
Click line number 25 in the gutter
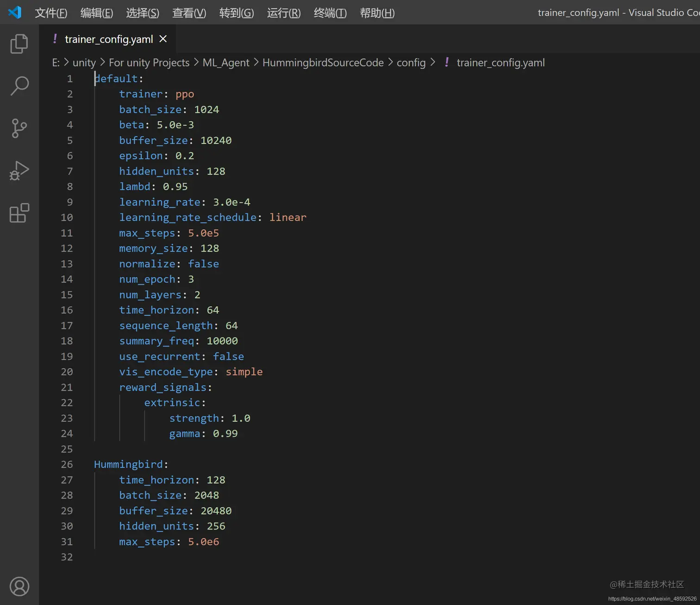pyautogui.click(x=67, y=449)
